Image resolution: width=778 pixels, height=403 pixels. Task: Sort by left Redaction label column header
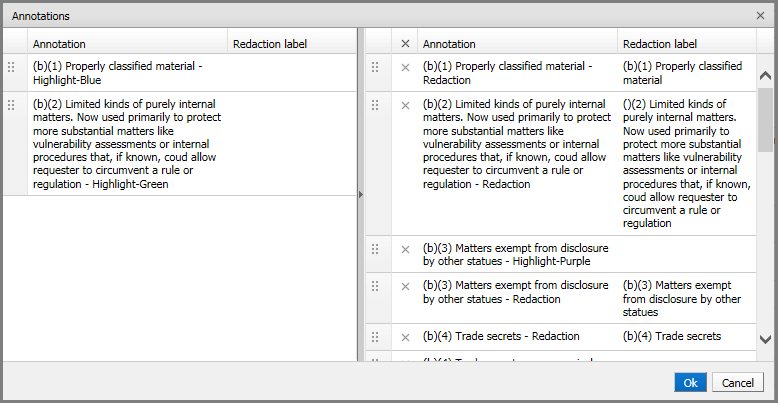(x=292, y=44)
